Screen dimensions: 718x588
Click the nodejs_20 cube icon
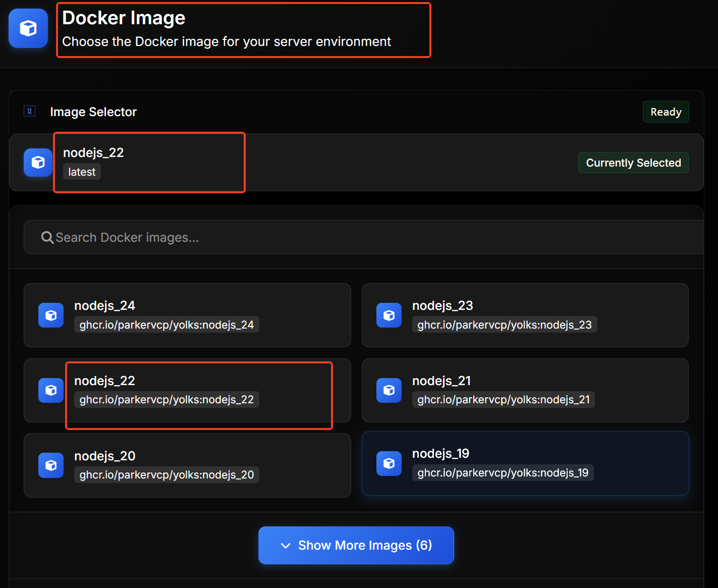point(51,465)
